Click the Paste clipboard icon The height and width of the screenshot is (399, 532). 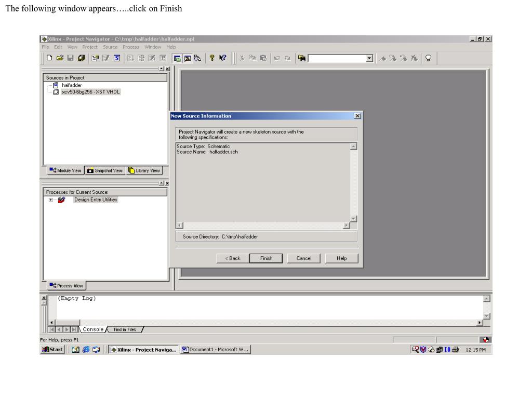click(x=263, y=58)
